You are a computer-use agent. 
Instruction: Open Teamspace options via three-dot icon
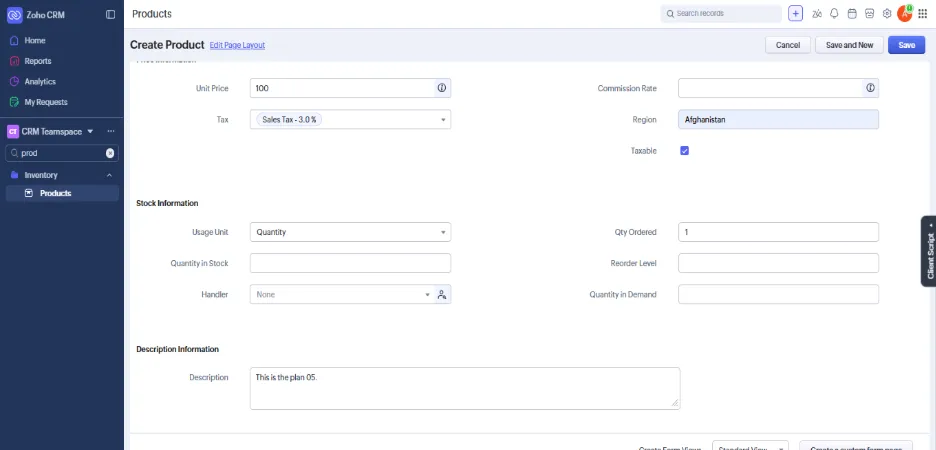110,131
